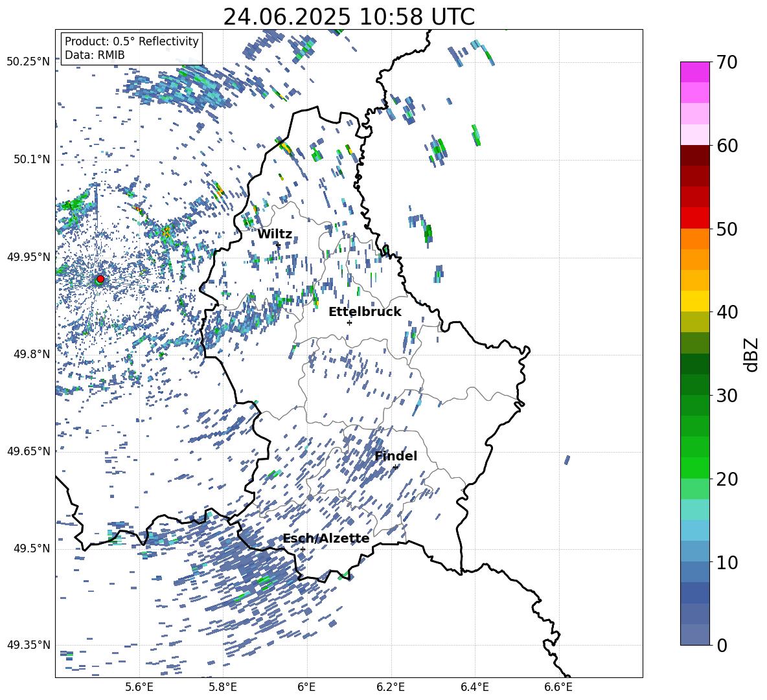Click the Esch/Alzette city label
Image resolution: width=767 pixels, height=700 pixels.
click(x=326, y=538)
